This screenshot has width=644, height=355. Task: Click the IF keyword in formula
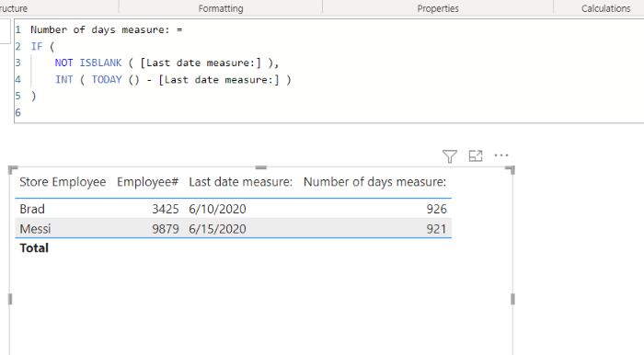[37, 46]
